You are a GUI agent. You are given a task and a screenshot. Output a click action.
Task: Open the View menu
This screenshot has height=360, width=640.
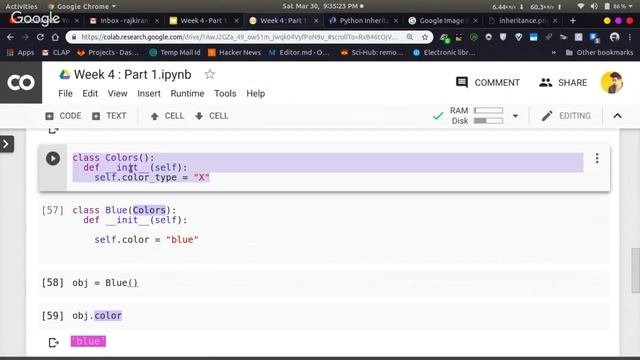[118, 93]
